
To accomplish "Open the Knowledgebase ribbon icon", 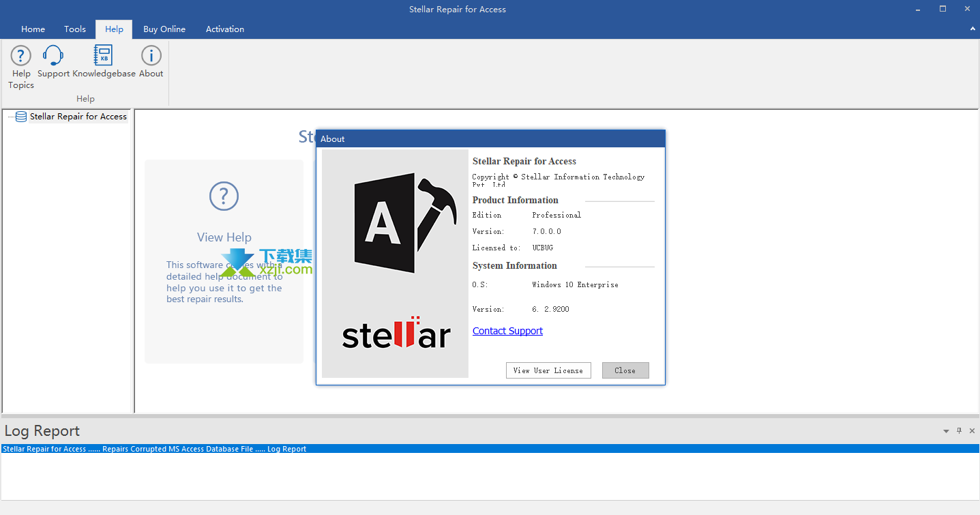I will [104, 56].
